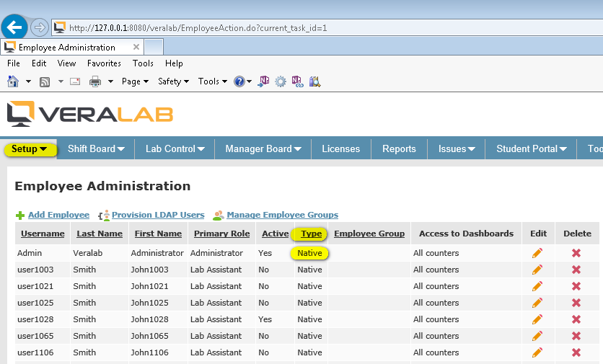Expand the Setup navigation menu

click(30, 149)
